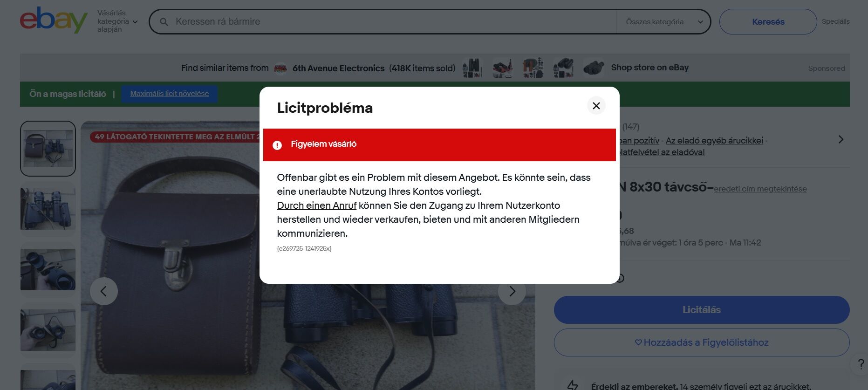Open the Összes kategória dropdown
868x390 pixels.
[x=663, y=22]
